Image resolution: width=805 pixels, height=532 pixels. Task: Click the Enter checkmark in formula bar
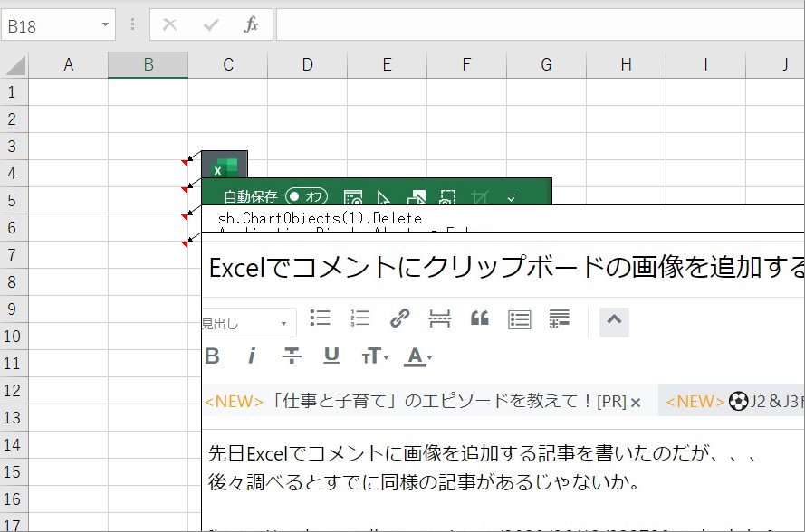coord(210,24)
